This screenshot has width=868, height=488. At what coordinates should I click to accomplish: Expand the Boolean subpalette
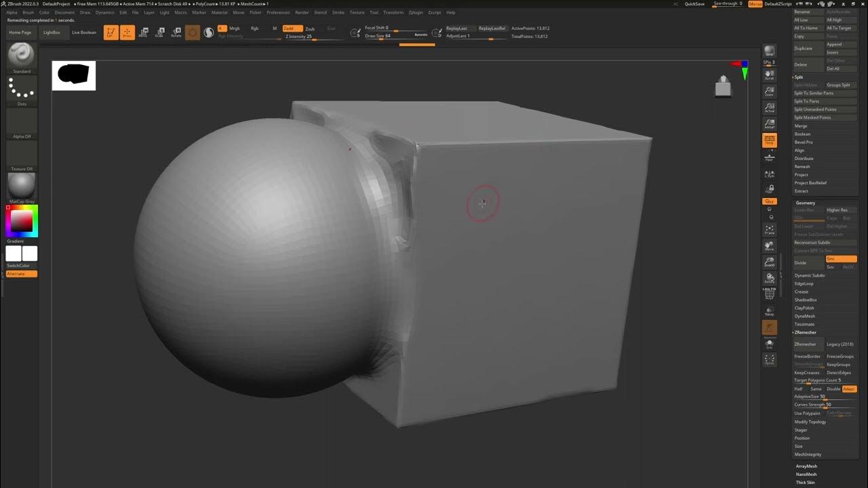click(x=802, y=134)
